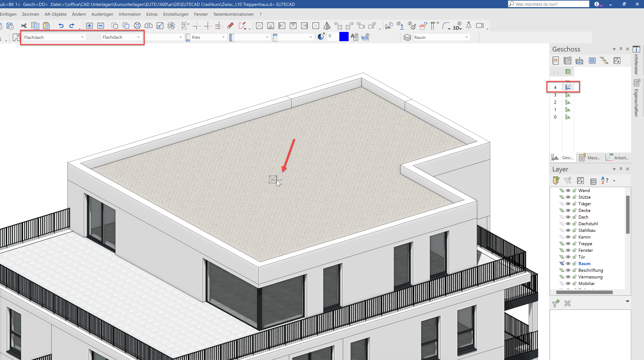Open the Ändern menu

tap(79, 14)
